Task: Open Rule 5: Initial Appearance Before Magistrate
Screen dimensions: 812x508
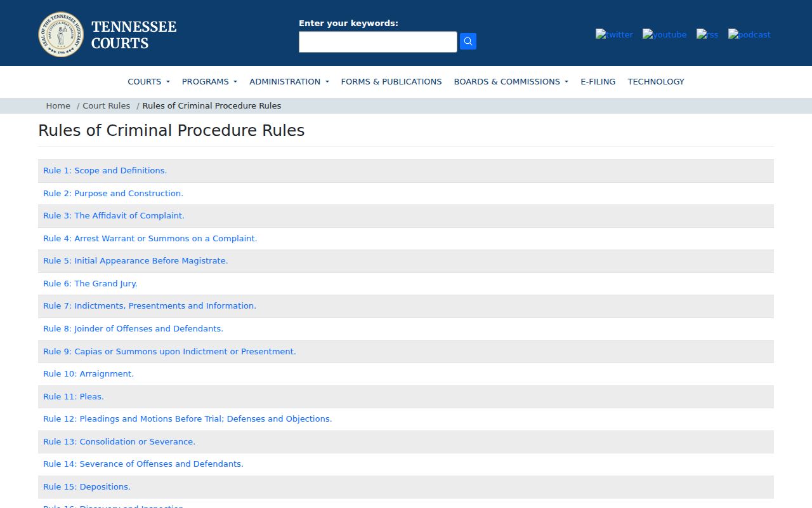Action: coord(135,261)
